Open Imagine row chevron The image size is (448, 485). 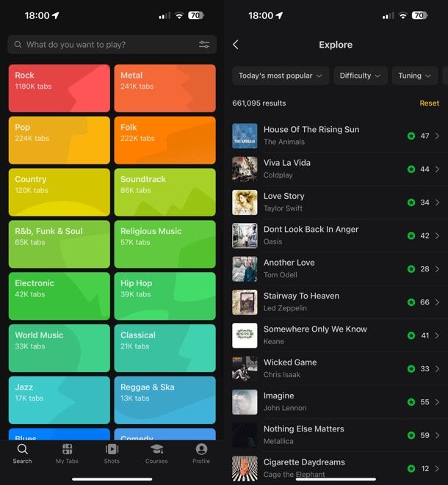pyautogui.click(x=437, y=402)
